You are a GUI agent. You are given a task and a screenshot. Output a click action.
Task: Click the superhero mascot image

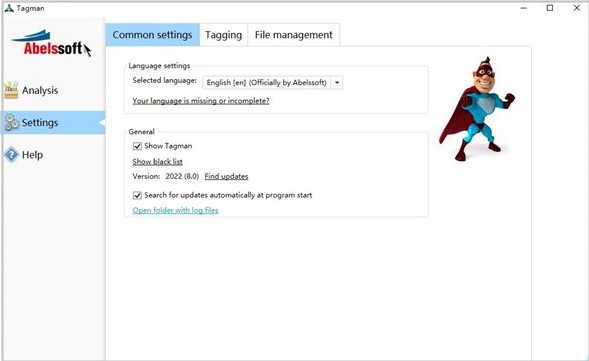click(x=476, y=109)
